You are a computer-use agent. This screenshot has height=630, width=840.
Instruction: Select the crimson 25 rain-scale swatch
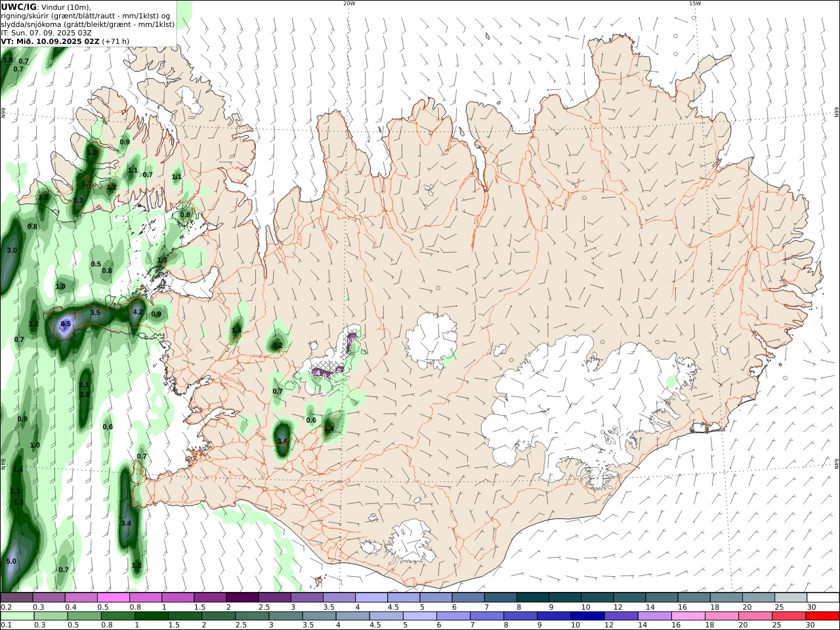coord(788,616)
